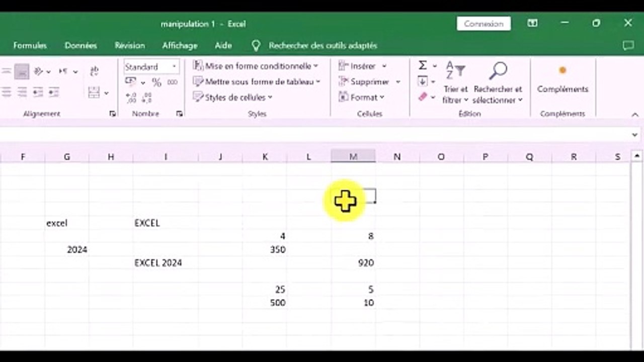Image resolution: width=644 pixels, height=362 pixels.
Task: Open Mise en forme conditionnelle menu
Action: 256,66
